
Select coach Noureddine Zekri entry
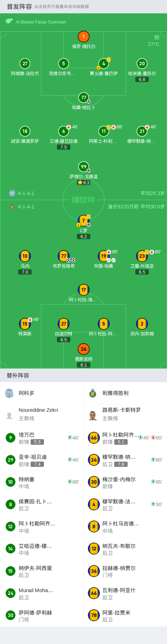[42, 414]
